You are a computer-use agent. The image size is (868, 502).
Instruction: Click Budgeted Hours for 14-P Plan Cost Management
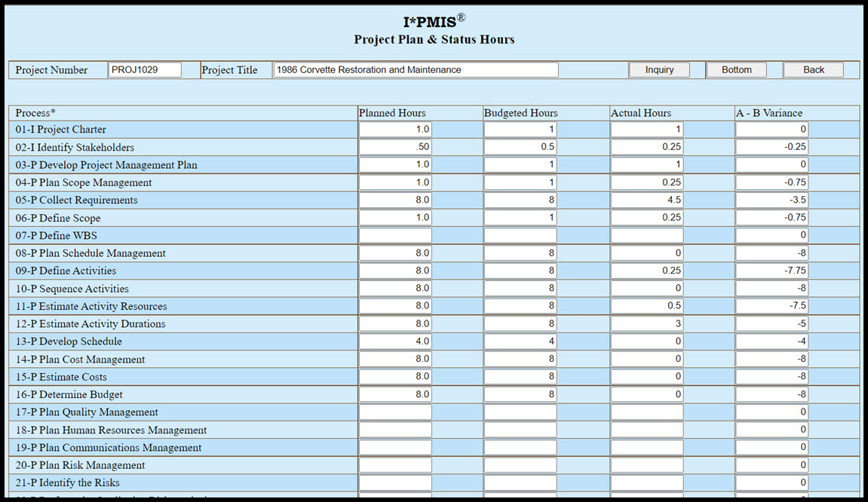pyautogui.click(x=520, y=360)
